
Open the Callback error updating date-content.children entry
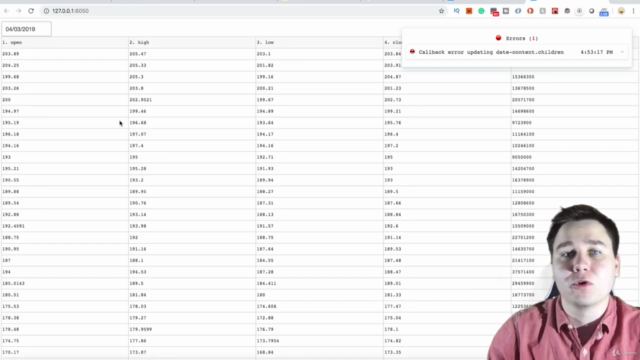(x=517, y=52)
